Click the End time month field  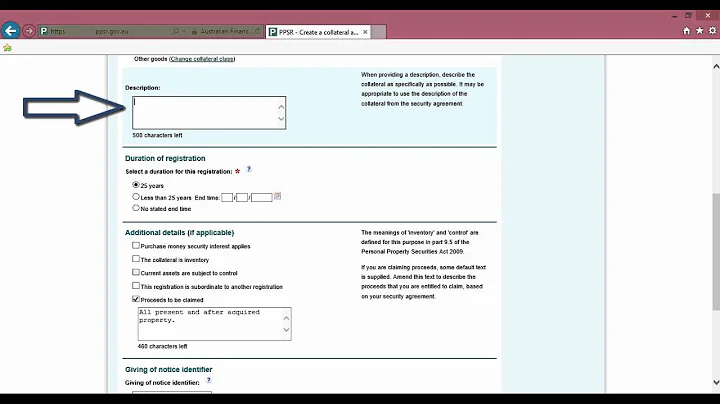tap(242, 197)
